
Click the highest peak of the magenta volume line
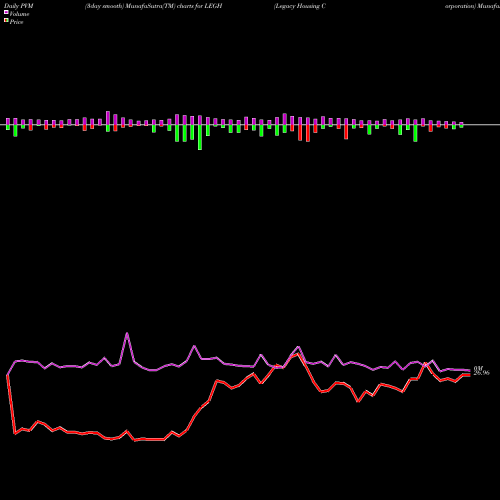[x=127, y=333]
